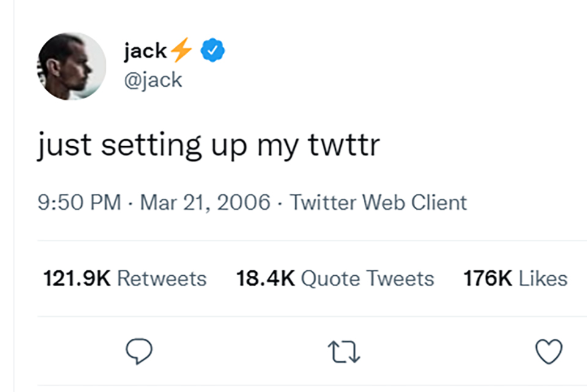Like the tweet with the heart icon
Viewport: 587px width, 392px height.
click(548, 352)
